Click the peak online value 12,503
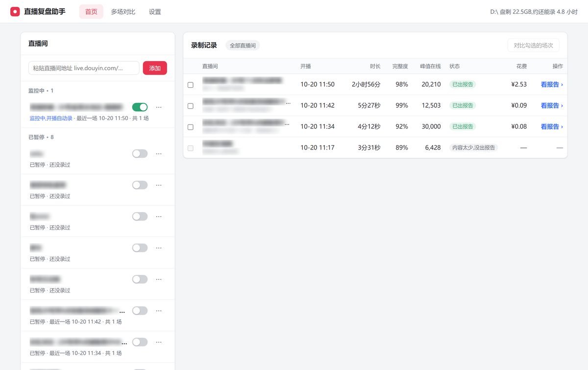588x370 pixels. point(431,105)
